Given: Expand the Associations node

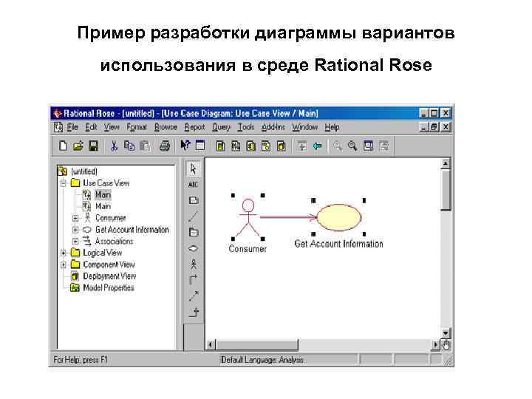Looking at the screenshot, I should coord(75,241).
